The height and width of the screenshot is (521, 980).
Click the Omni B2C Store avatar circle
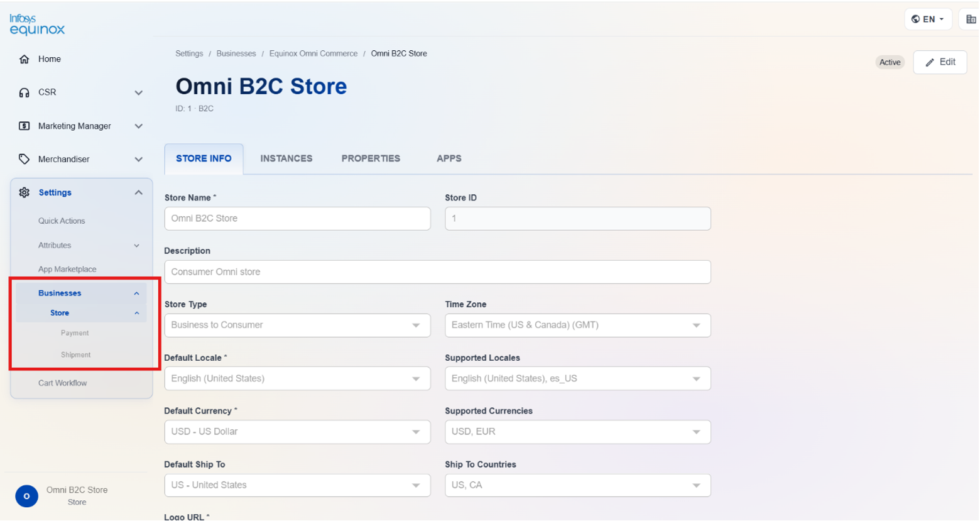click(26, 496)
